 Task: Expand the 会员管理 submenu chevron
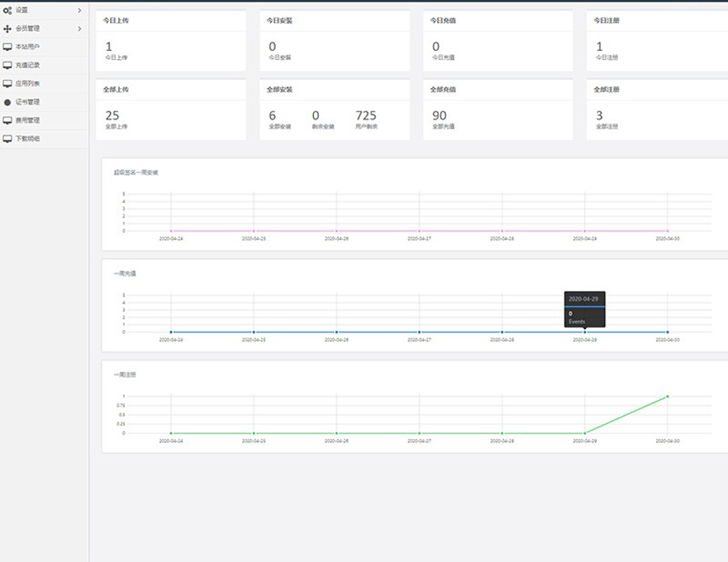[79, 29]
